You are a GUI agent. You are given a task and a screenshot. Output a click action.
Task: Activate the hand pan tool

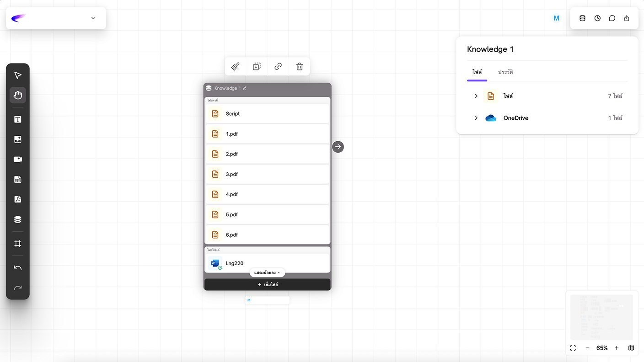coord(18,95)
